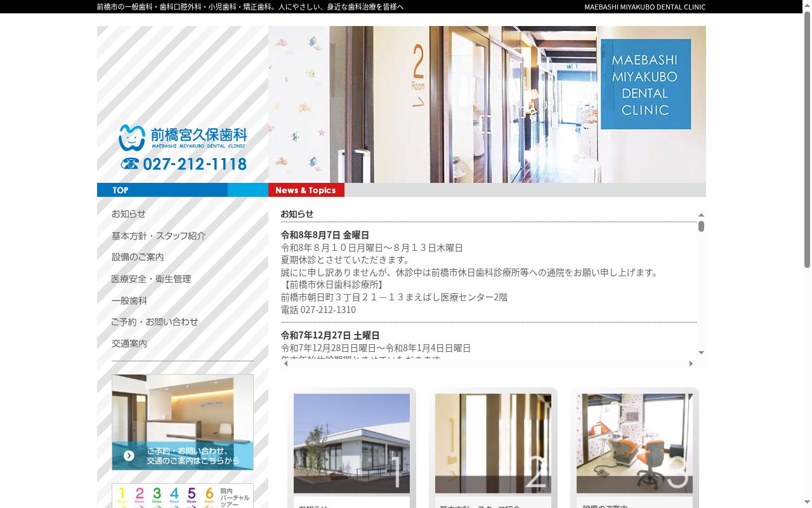The width and height of the screenshot is (812, 508).
Task: Click the 【前橋市休日歯科診療所】 text line
Action: [x=334, y=284]
